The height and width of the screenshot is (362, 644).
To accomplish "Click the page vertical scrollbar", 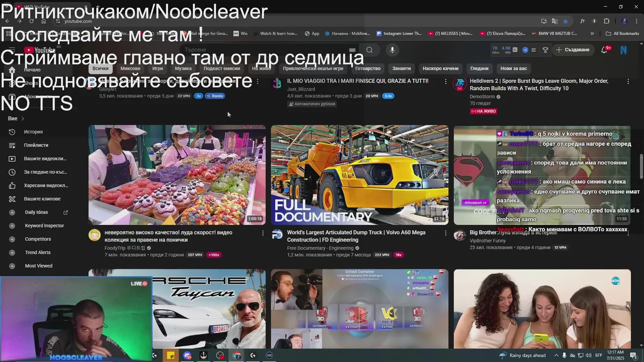I will 641,166.
